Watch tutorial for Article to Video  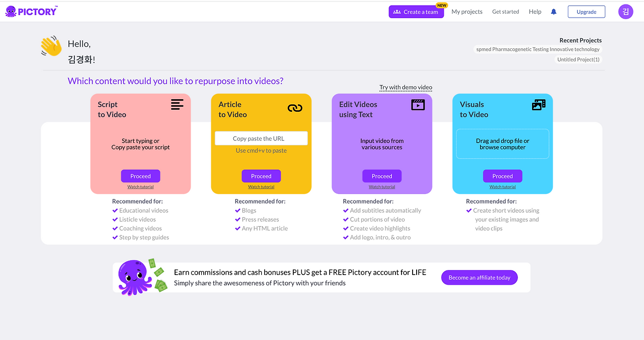(x=261, y=187)
